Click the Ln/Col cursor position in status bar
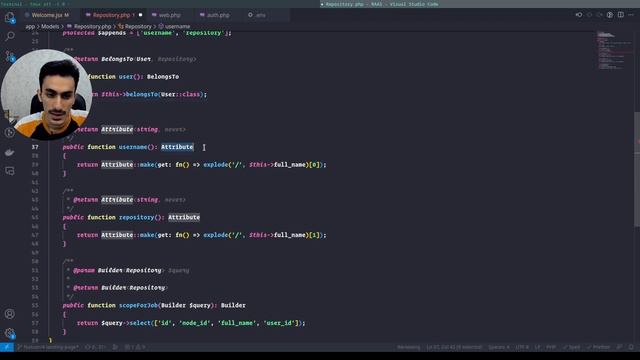This screenshot has width=640, height=360. (454, 347)
